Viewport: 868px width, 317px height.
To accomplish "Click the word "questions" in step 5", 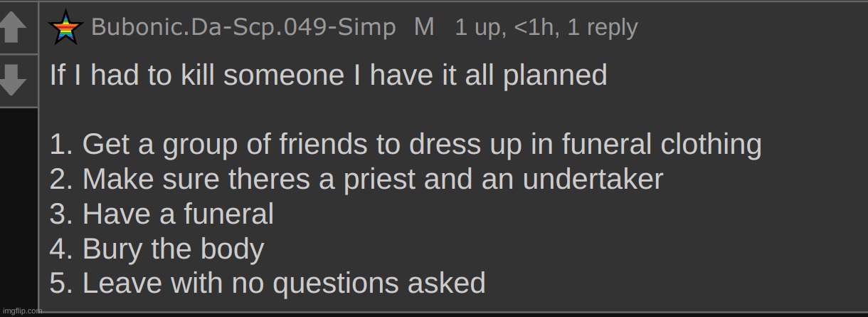I will tap(337, 283).
